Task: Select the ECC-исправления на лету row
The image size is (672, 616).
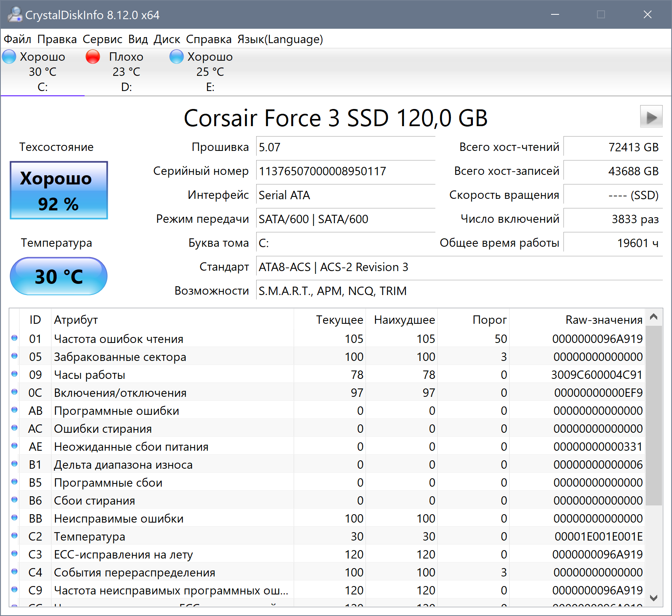Action: point(327,554)
